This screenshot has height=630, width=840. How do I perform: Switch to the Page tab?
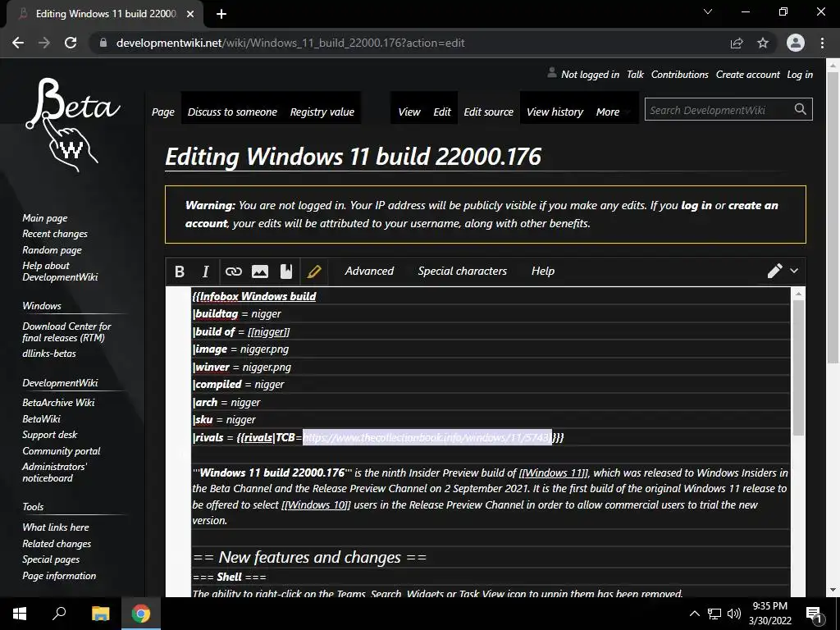[163, 112]
